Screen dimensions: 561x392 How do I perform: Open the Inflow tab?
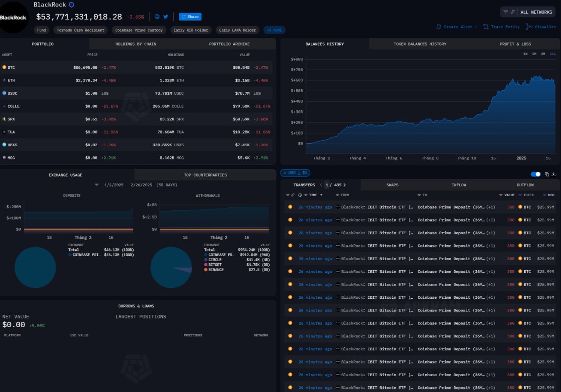pyautogui.click(x=459, y=185)
